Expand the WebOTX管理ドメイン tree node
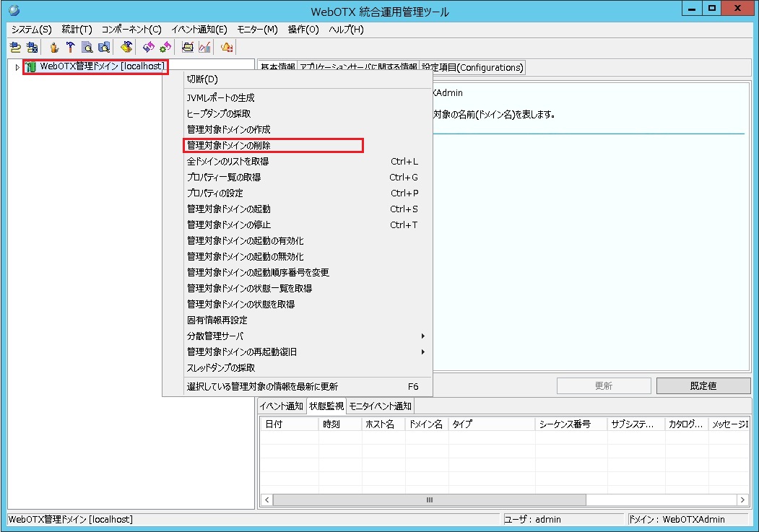Viewport: 759px width, 532px height. 16,66
